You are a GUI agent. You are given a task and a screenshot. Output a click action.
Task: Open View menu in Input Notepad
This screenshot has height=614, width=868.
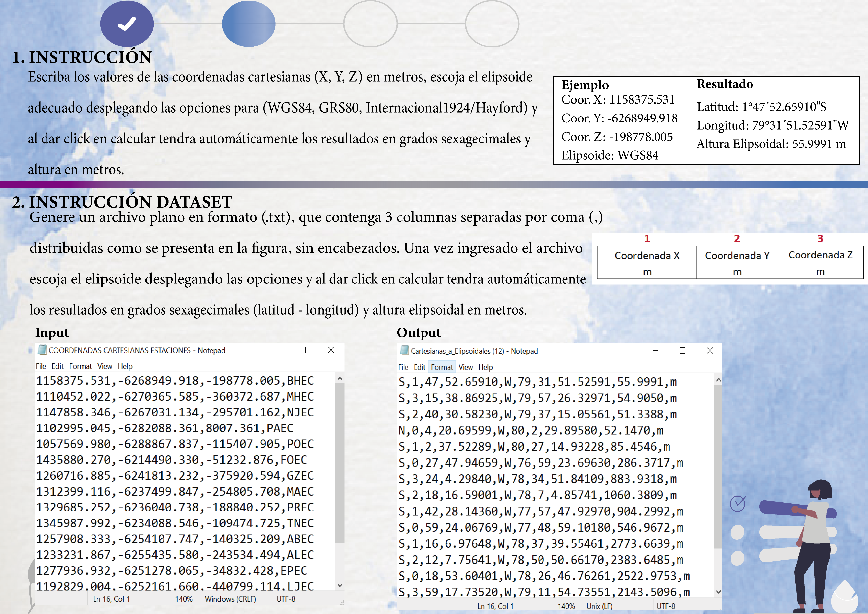pos(105,366)
